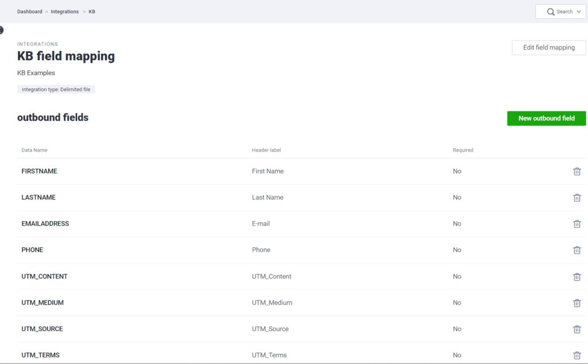
Task: Delete the FIRSTNAME field row
Action: click(577, 172)
